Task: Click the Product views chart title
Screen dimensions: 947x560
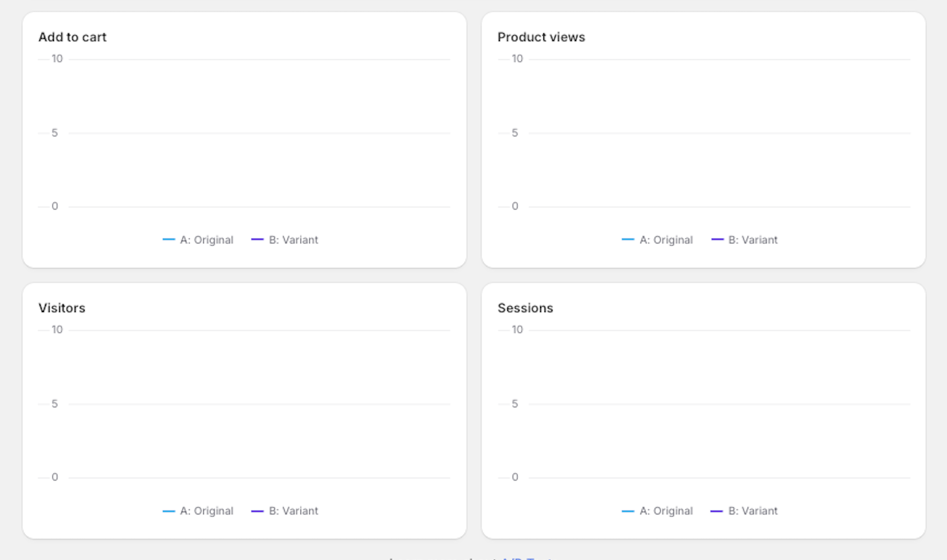Action: pyautogui.click(x=541, y=37)
